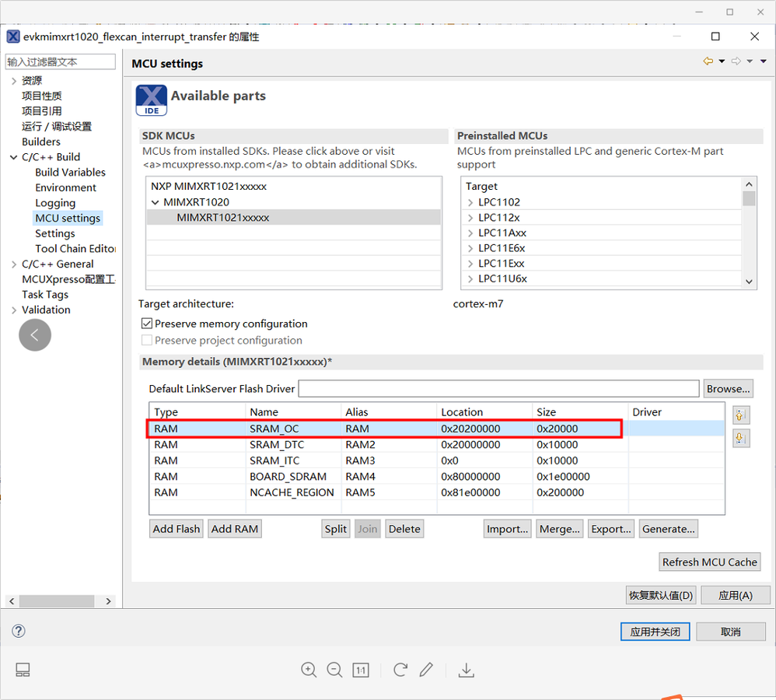Click the Split button

(336, 529)
